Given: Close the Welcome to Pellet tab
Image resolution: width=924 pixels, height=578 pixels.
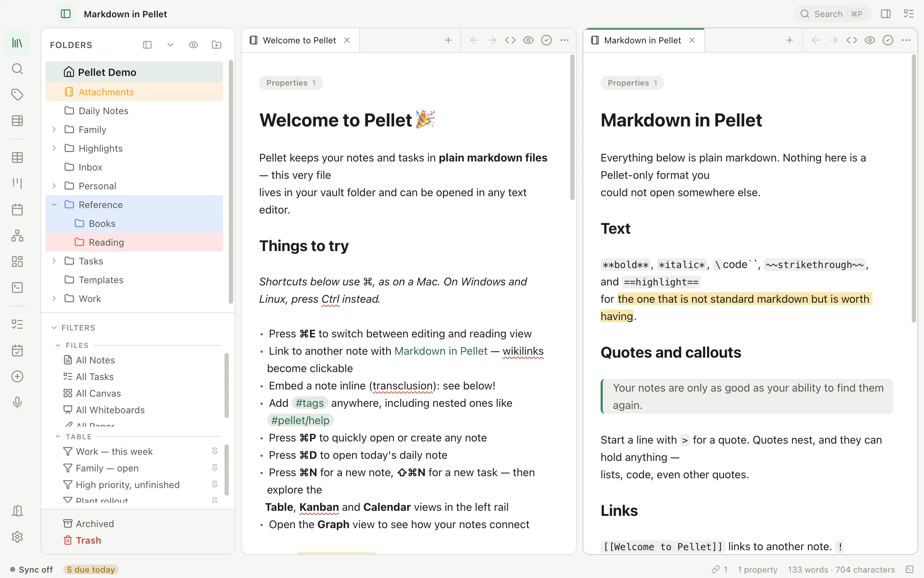Looking at the screenshot, I should [x=347, y=40].
